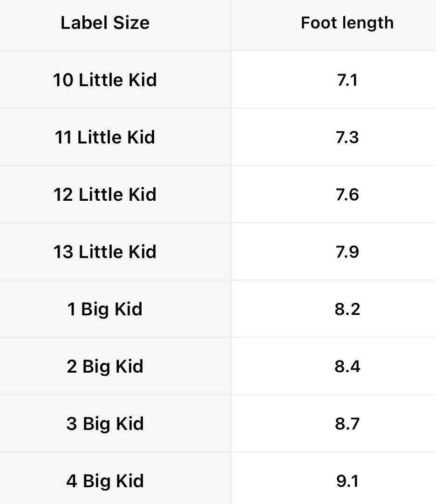Click the 9.1 foot length value
This screenshot has height=504, width=436.
pos(347,481)
